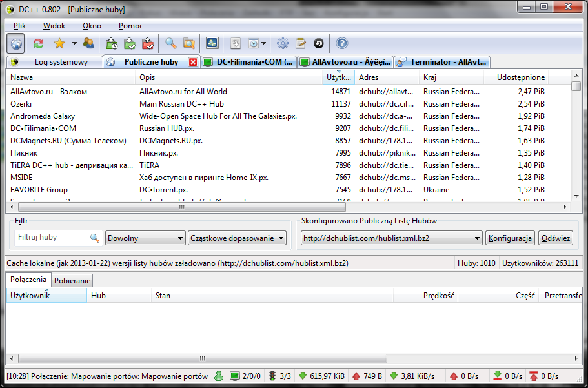588x388 pixels.
Task: Click the hub list vertical scrollbar thumb
Action: point(576,86)
